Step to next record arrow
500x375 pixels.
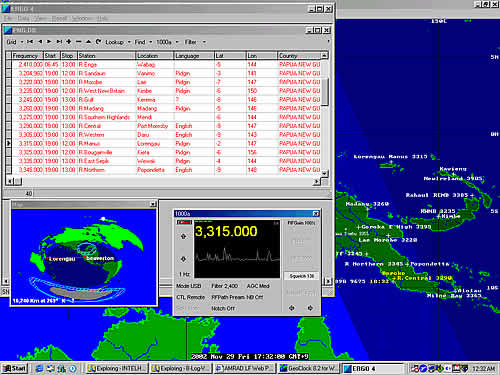click(x=49, y=42)
